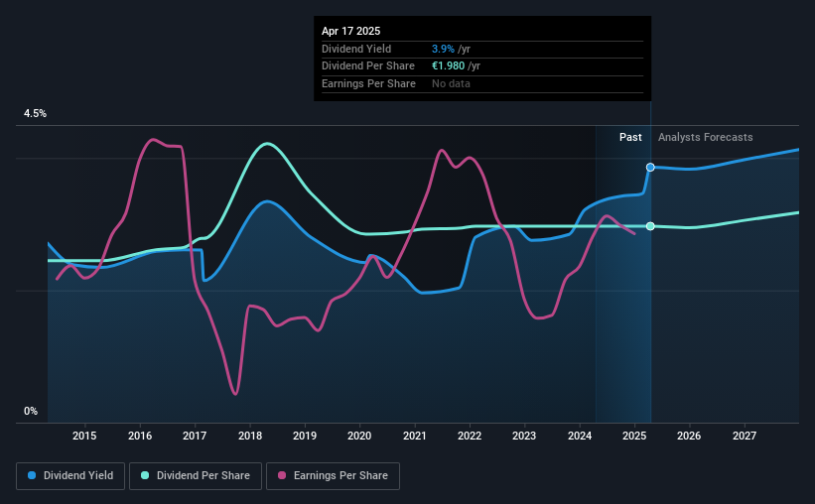Click the 2025 x-axis label

tap(634, 436)
